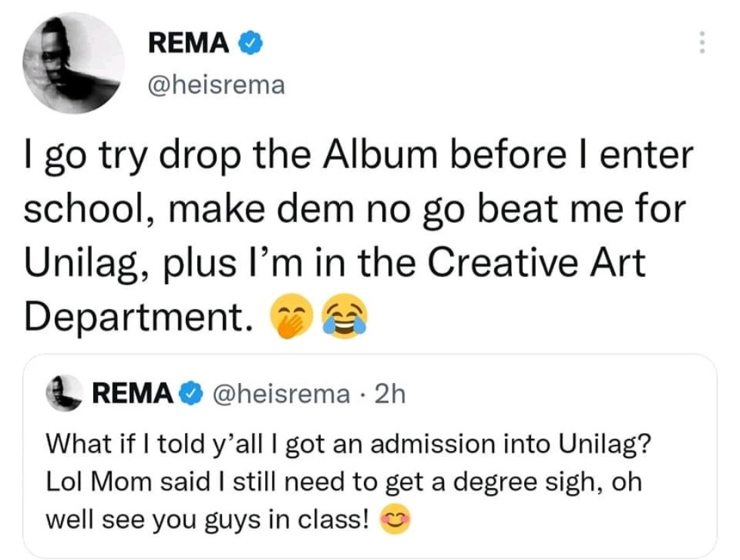Click the verified badge beside the top REMA name
The image size is (740, 560).
tap(248, 44)
